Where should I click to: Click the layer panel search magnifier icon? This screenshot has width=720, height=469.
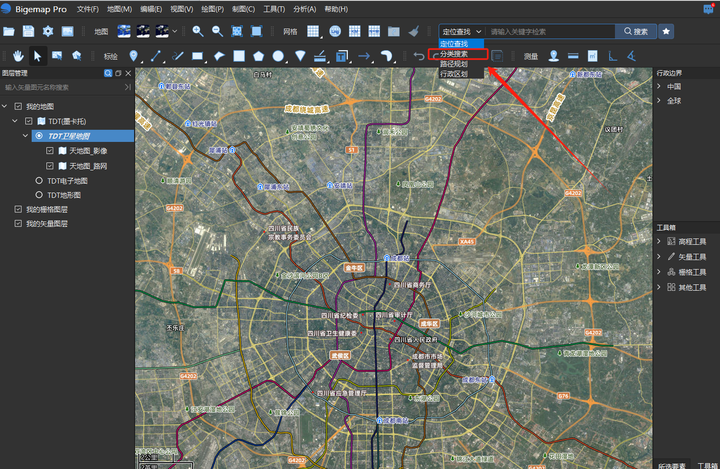tap(108, 73)
